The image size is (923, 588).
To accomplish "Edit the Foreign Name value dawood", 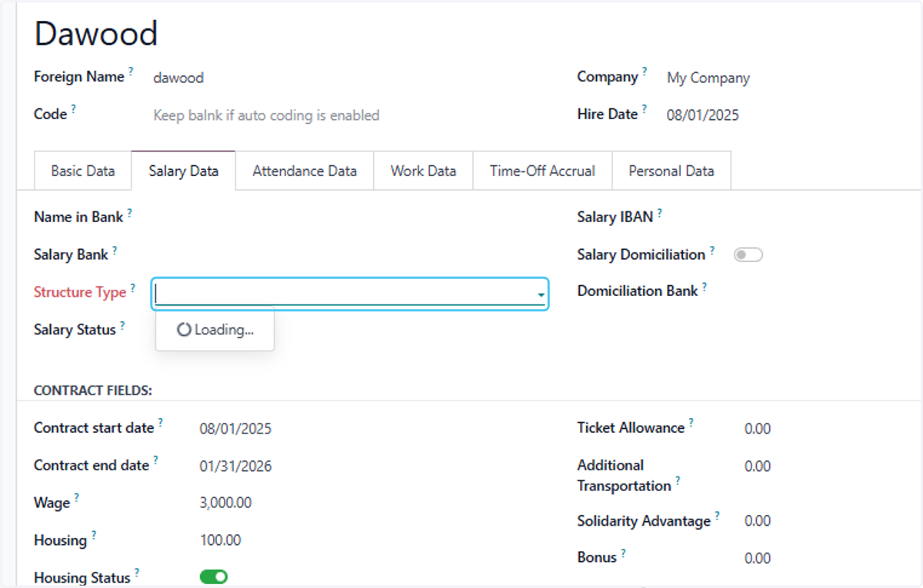I will tap(178, 78).
